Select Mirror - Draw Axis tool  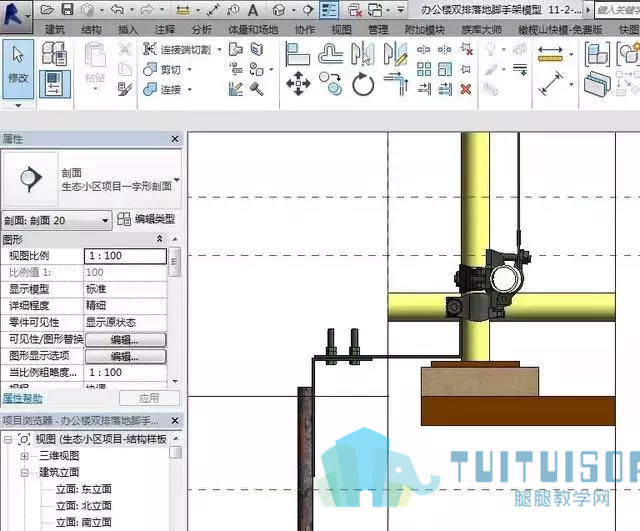[396, 54]
